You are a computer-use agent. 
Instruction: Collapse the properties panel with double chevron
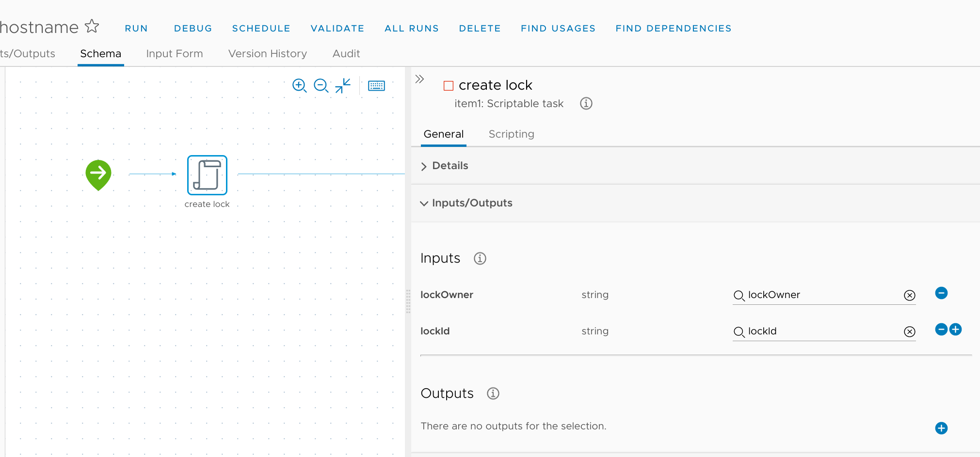point(419,79)
